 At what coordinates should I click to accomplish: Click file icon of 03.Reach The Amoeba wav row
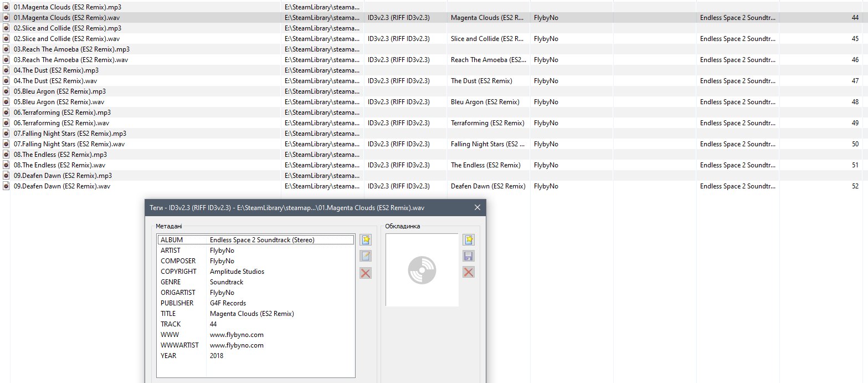(x=7, y=60)
